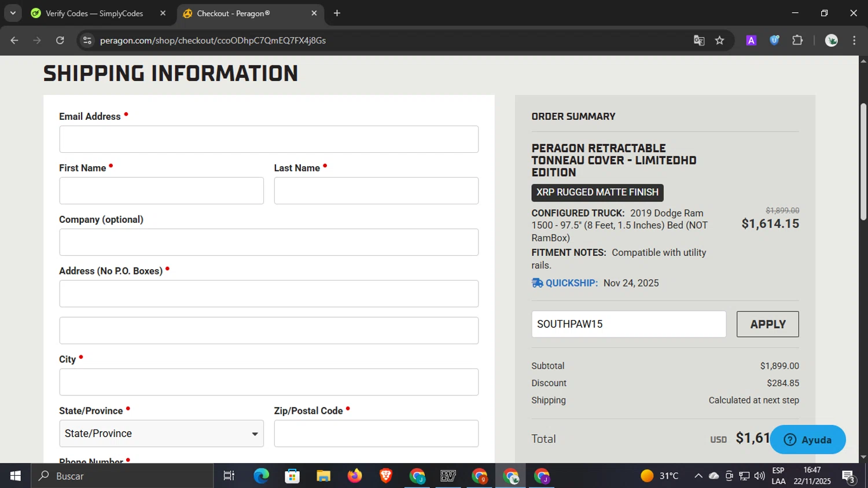Open a new browser tab

click(337, 13)
